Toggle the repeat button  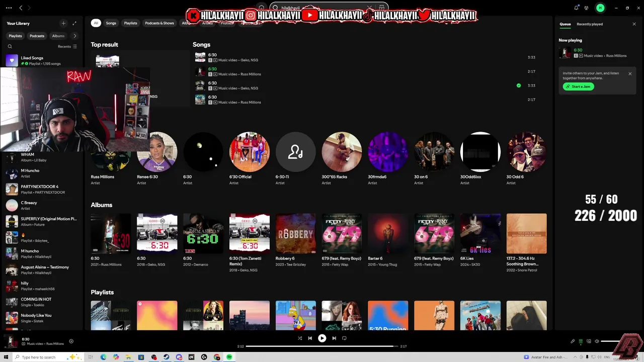coord(344,338)
